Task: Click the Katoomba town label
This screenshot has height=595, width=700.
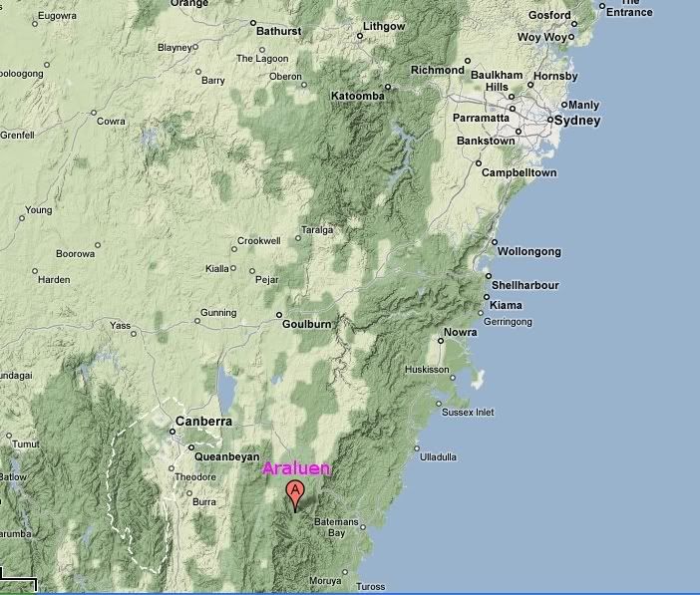Action: click(x=358, y=96)
